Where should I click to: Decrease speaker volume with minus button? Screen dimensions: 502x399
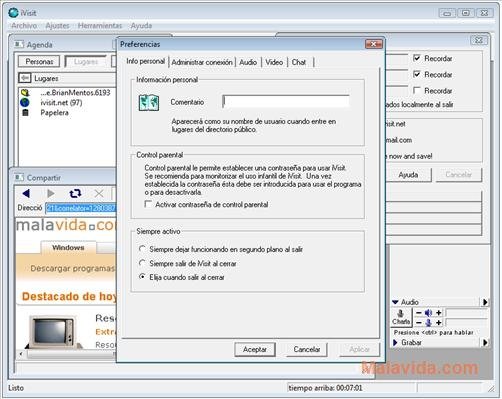coord(419,313)
